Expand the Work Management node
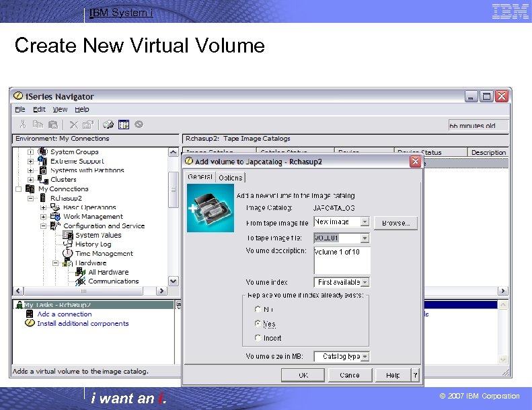The height and width of the screenshot is (410, 532). 43,217
